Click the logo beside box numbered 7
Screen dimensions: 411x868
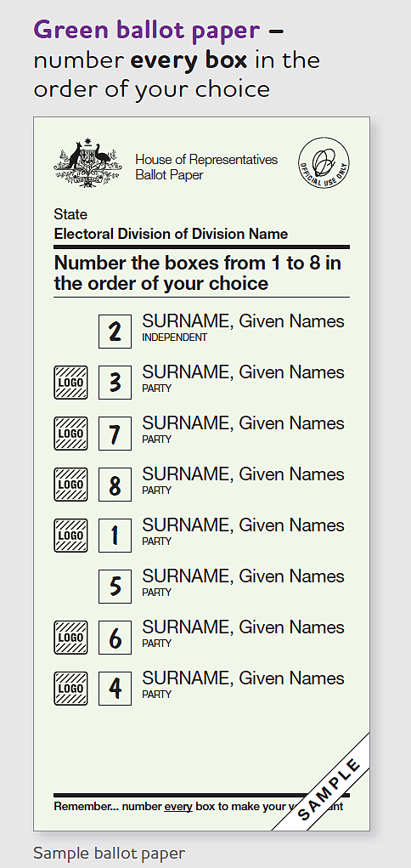[x=70, y=433]
